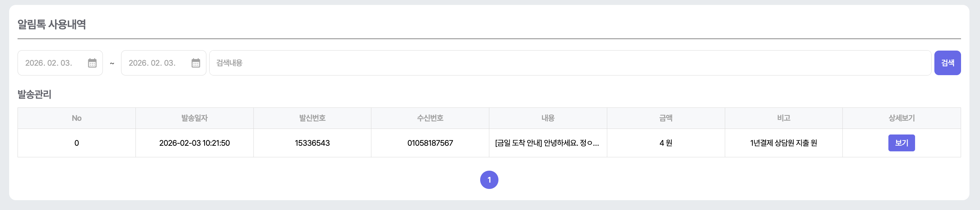Open the start date calendar picker icon
The image size is (980, 210).
(x=92, y=63)
